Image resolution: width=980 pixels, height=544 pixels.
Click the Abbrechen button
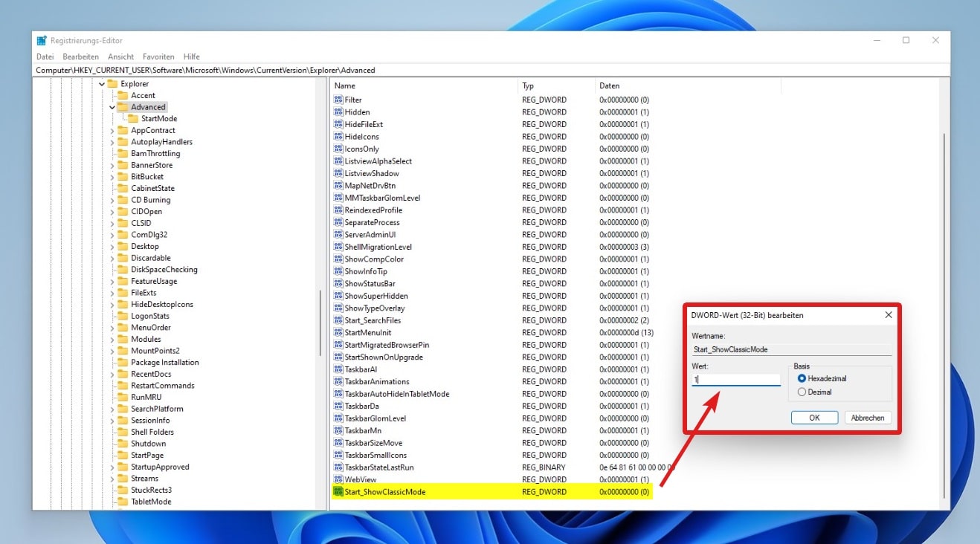tap(867, 418)
